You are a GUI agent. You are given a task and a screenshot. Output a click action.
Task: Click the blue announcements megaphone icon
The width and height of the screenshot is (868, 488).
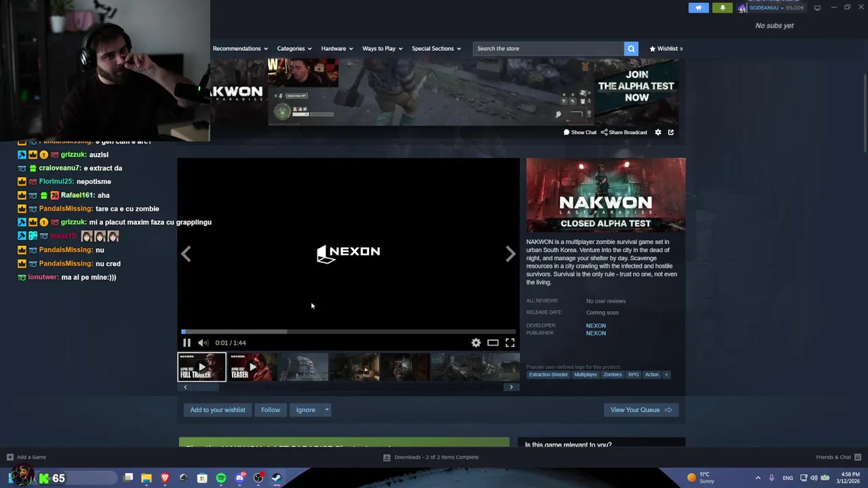698,7
